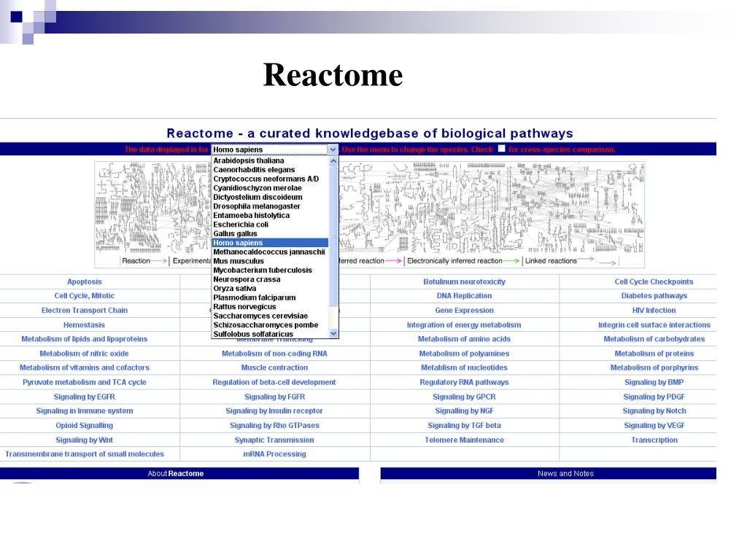Screen dimensions: 747x560
Task: Click Regulatory RNA pathways link
Action: (x=465, y=382)
